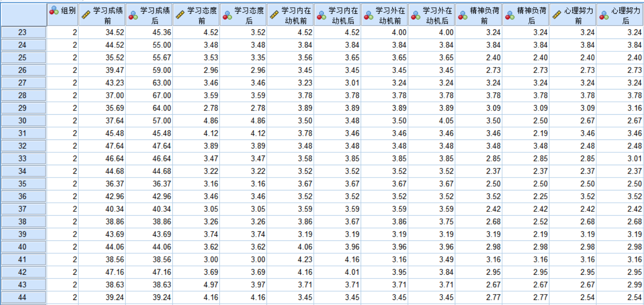Click cell 67.00 in row 28
644x305 pixels.
[x=149, y=95]
